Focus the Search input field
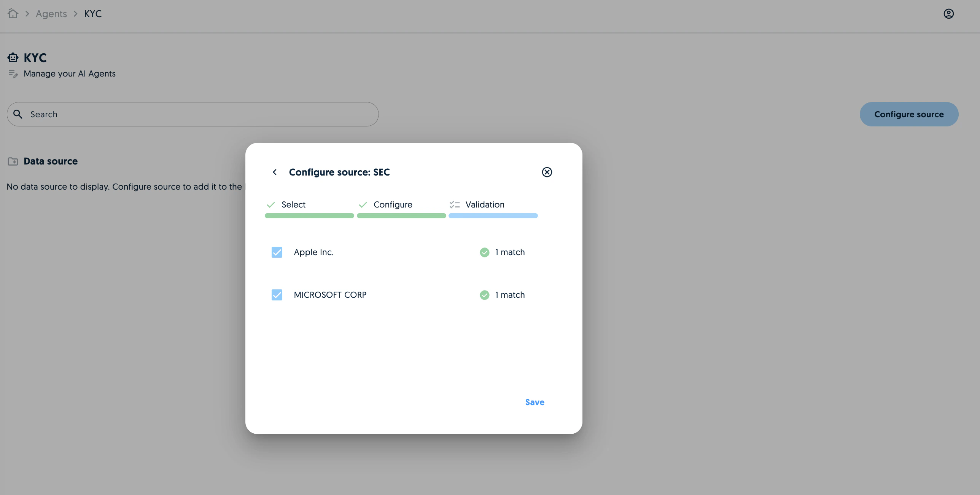 point(192,114)
